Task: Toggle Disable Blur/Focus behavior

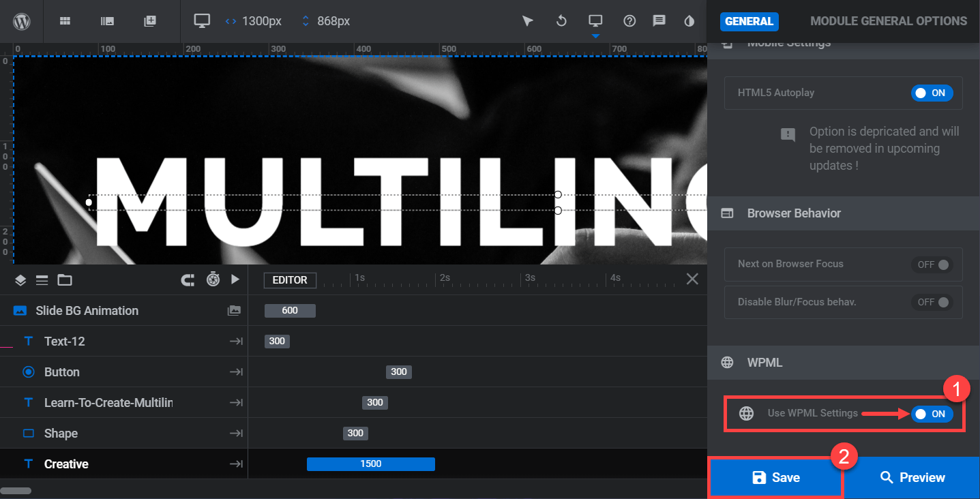Action: pyautogui.click(x=932, y=302)
